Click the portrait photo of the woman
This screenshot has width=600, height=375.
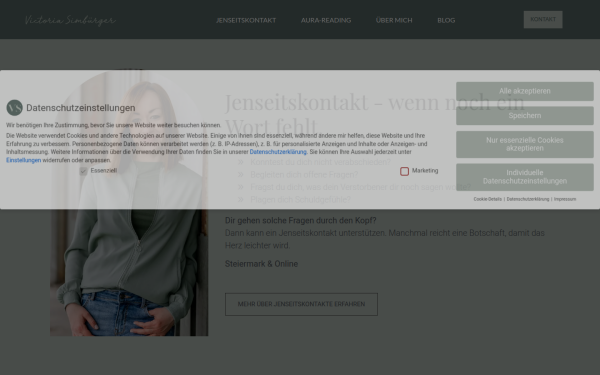pos(129,203)
